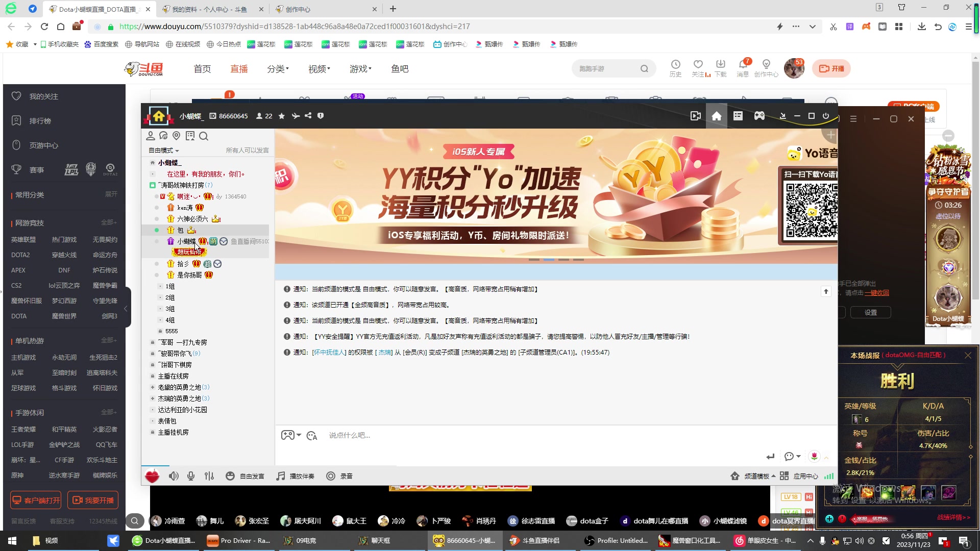The image size is (980, 551).
Task: Open 频道模板 channel template dropdown
Action: click(753, 476)
